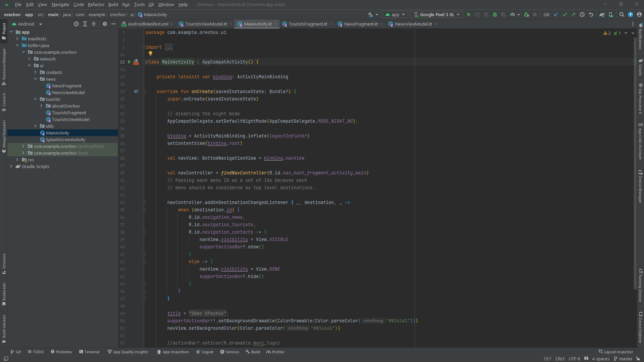Click the master Git branch widget
The image size is (644, 362).
point(623,359)
